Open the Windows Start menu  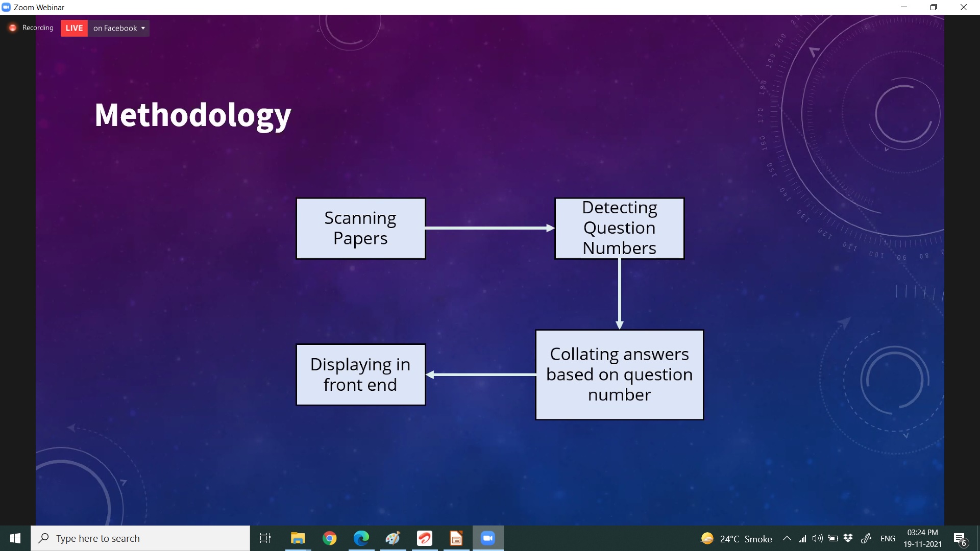click(x=15, y=538)
